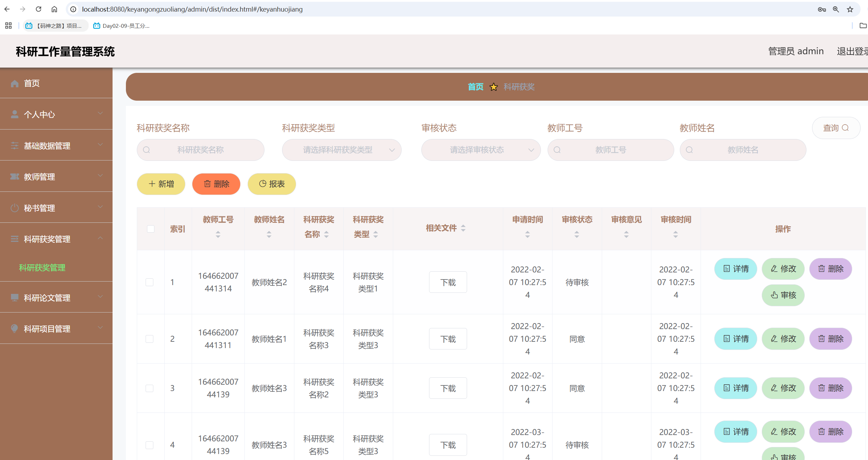Click the 基础数据管理 sliders icon
This screenshot has width=868, height=460.
point(14,145)
